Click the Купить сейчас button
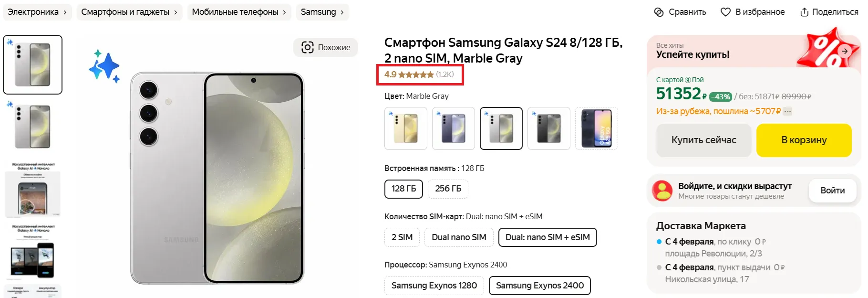This screenshot has height=298, width=868. click(x=703, y=140)
